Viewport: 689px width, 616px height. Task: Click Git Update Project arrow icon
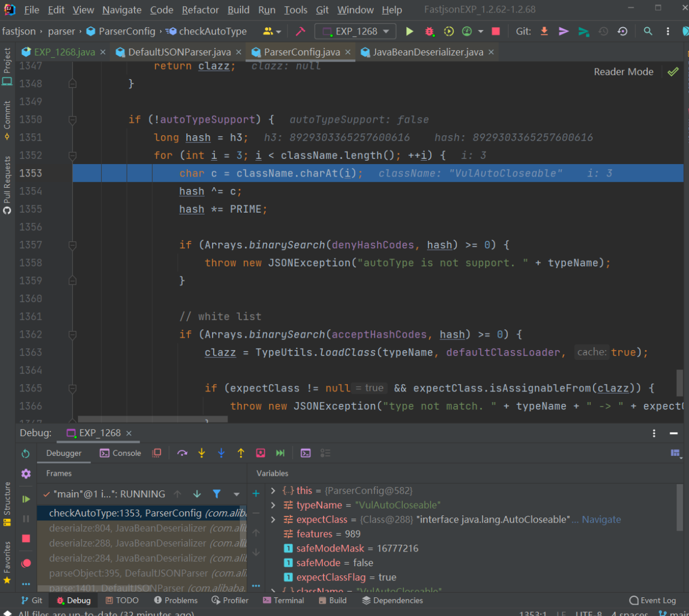544,31
